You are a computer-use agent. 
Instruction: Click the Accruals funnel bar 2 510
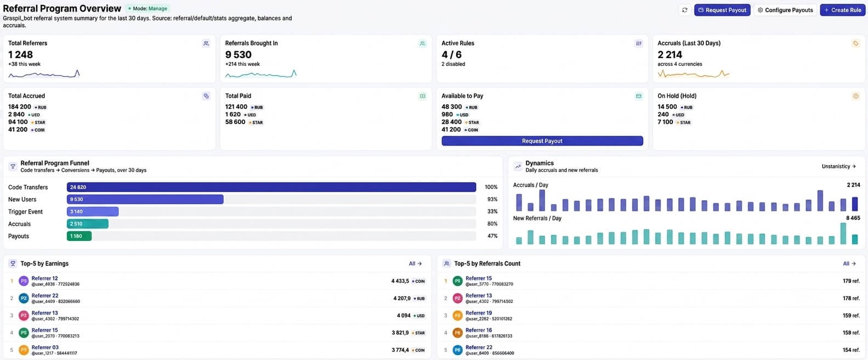pyautogui.click(x=88, y=224)
